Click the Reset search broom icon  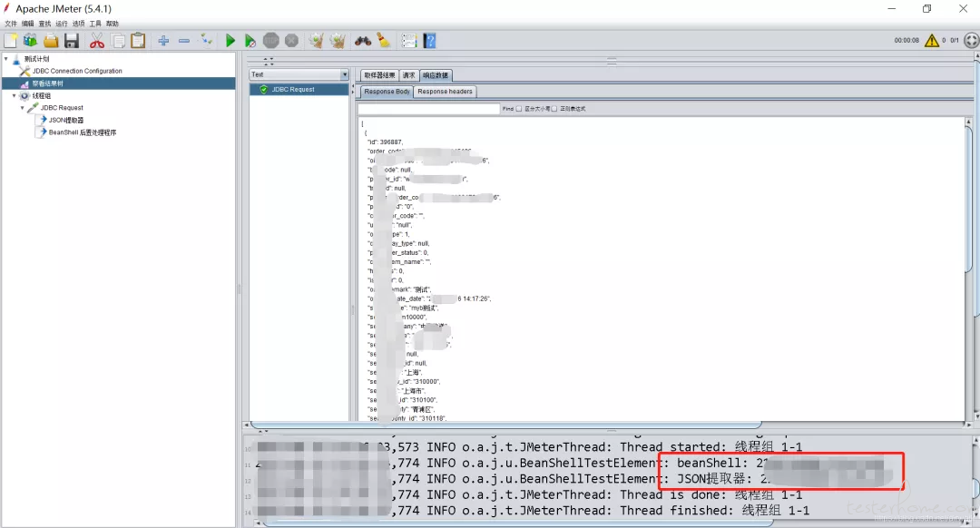[x=383, y=41]
